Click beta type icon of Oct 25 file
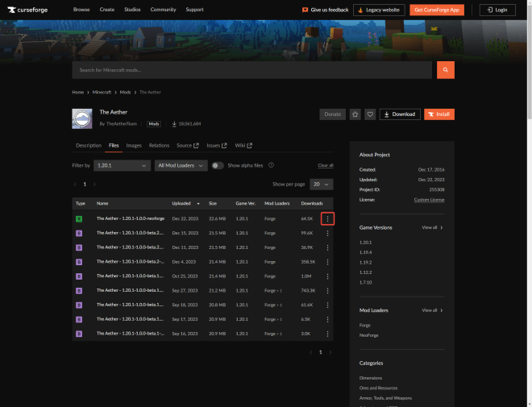The width and height of the screenshot is (532, 407). click(79, 276)
